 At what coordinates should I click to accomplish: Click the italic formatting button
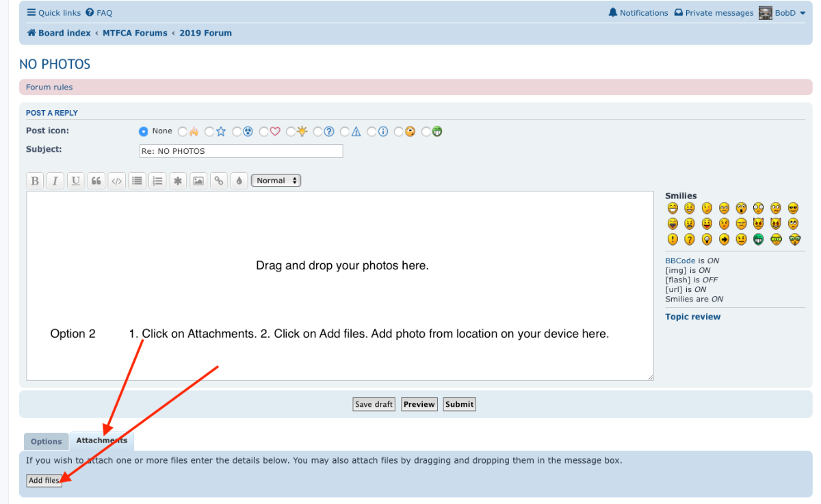tap(55, 181)
